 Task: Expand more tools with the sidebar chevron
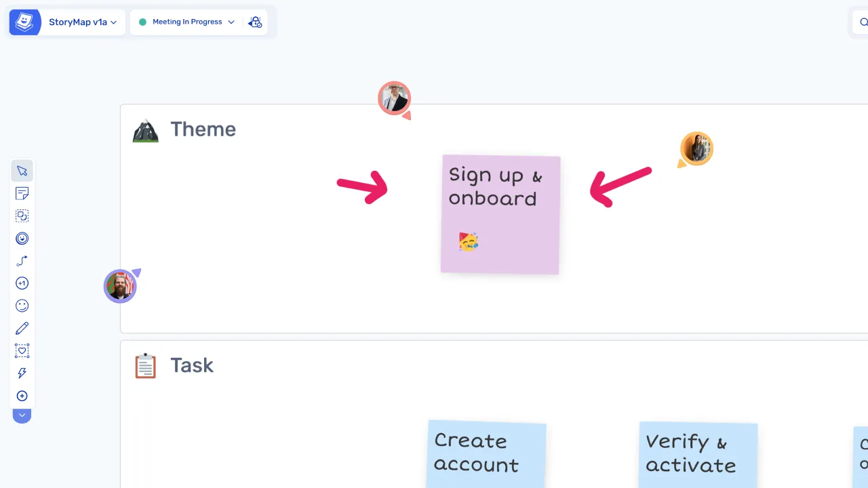coord(22,415)
